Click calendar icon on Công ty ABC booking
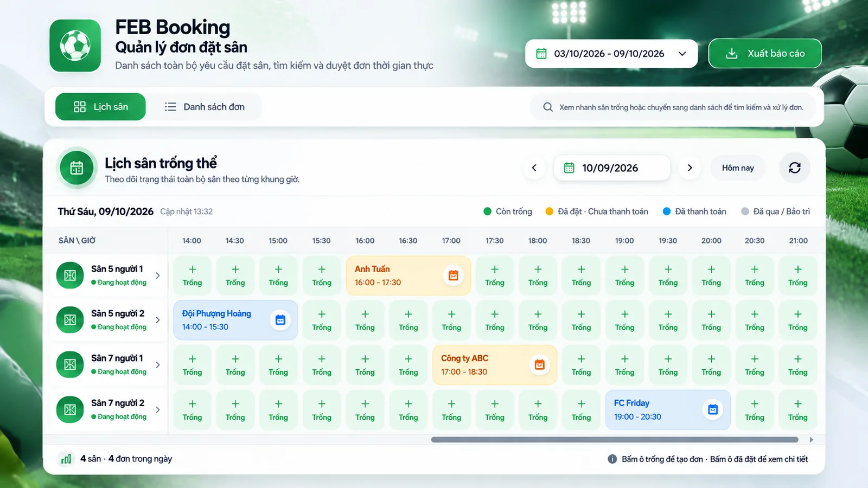This screenshot has width=868, height=488. (540, 365)
